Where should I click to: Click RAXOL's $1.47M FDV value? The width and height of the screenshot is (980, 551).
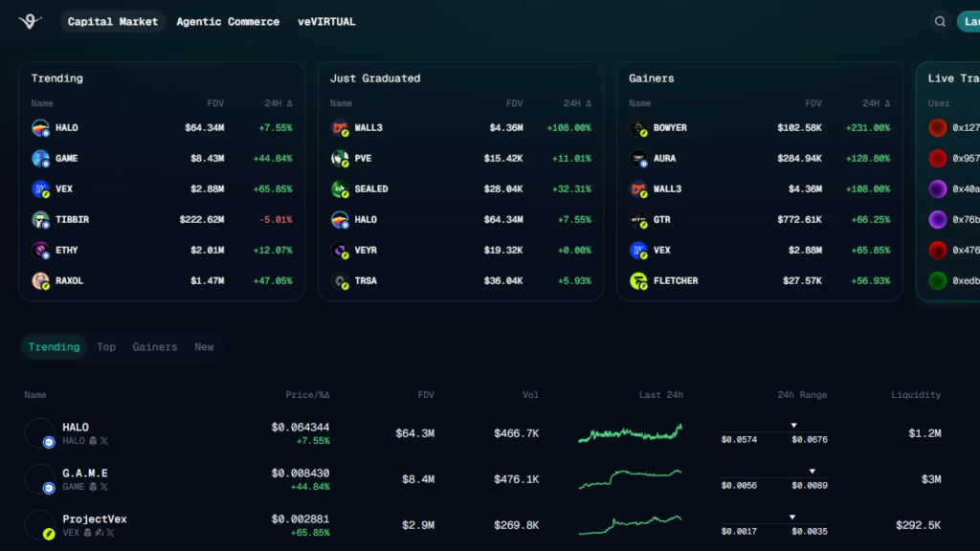[x=207, y=280]
